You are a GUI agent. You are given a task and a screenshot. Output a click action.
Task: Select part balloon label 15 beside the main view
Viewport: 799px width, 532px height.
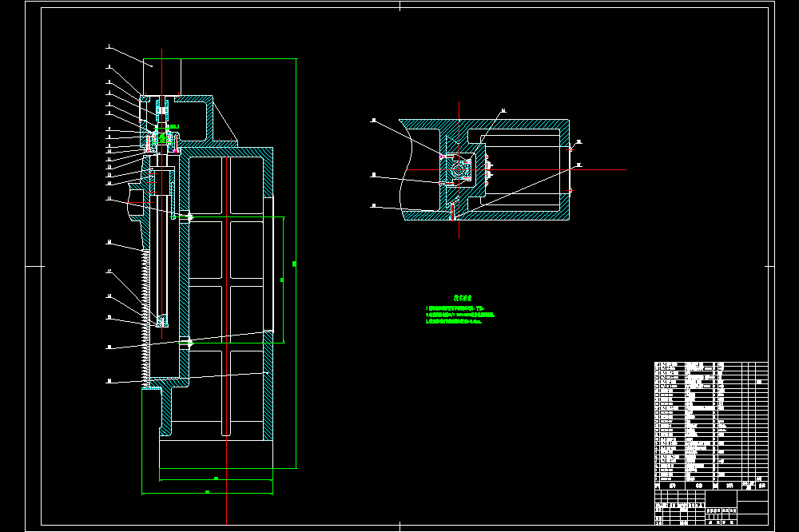click(109, 199)
